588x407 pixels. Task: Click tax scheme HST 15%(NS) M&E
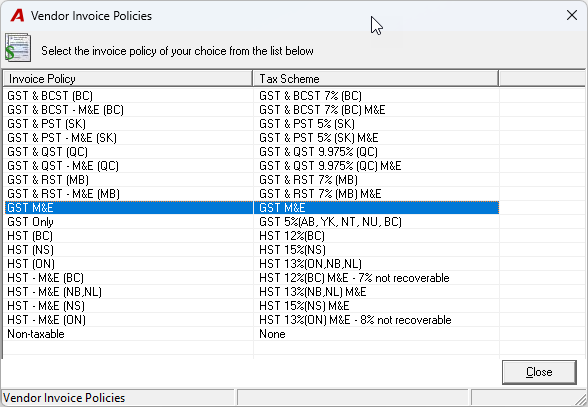tap(304, 306)
